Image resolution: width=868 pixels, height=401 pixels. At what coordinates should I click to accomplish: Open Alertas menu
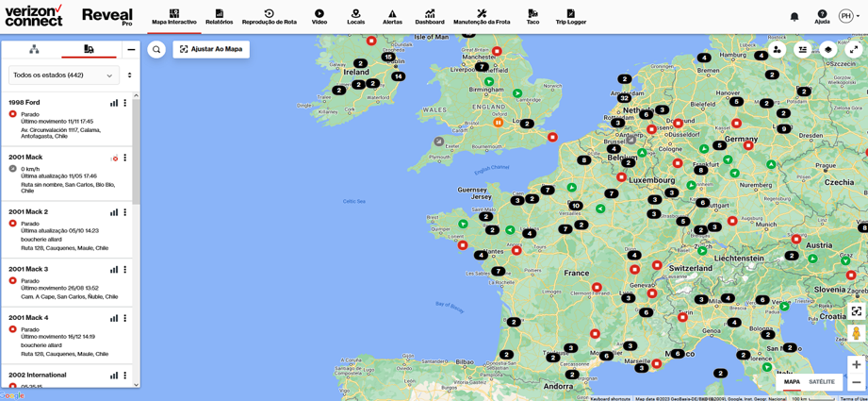coord(392,17)
